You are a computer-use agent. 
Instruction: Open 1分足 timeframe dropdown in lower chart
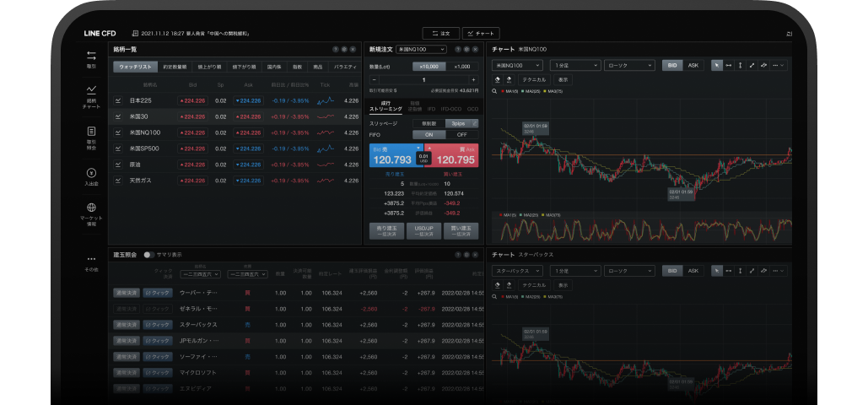tap(574, 271)
